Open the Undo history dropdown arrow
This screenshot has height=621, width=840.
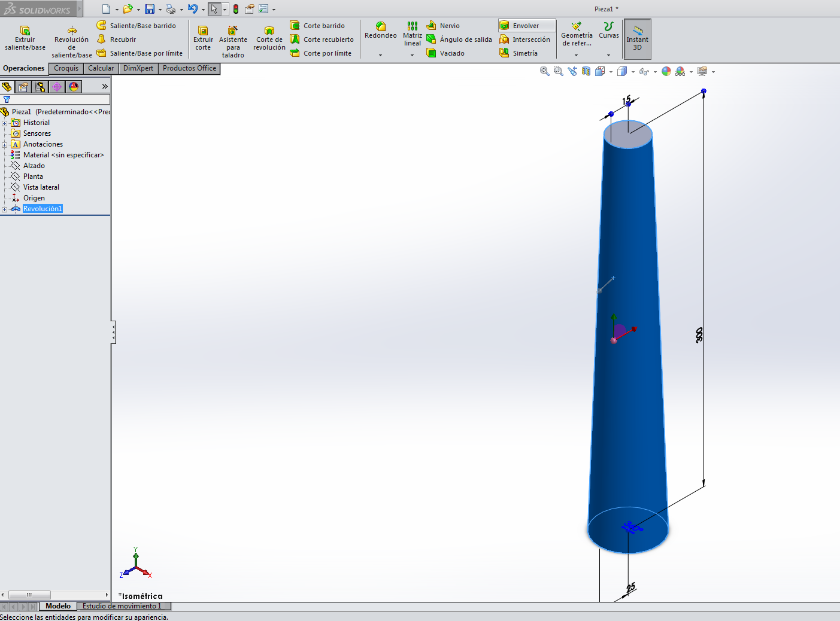[x=203, y=10]
